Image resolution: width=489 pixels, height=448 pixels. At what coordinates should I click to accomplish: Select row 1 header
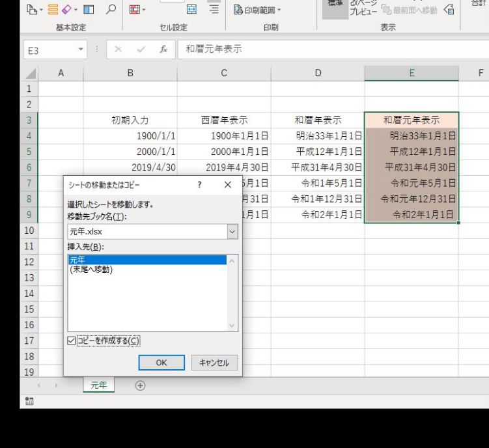pos(29,89)
